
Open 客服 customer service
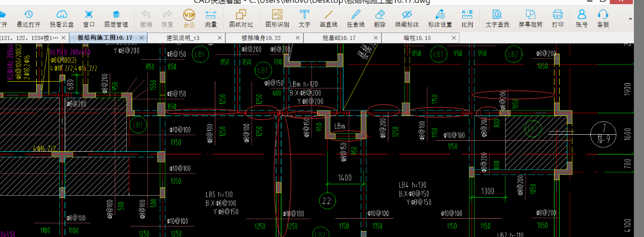click(603, 19)
